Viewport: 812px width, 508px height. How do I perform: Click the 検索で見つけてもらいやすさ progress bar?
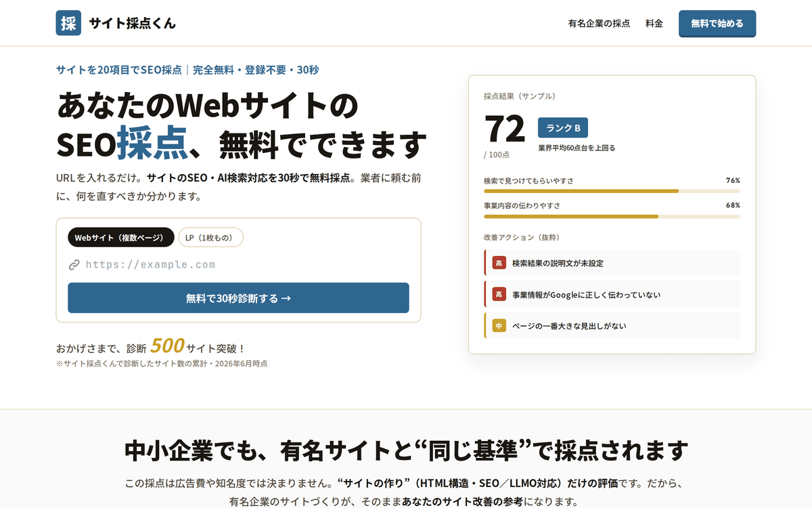click(612, 191)
